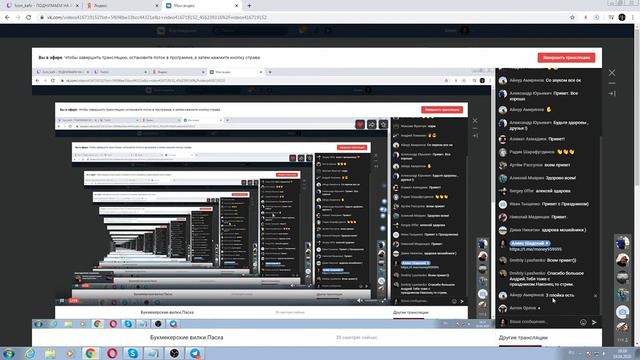Close the video viewer with X icon
Image resolution: width=640 pixels, height=360 pixels.
(612, 73)
